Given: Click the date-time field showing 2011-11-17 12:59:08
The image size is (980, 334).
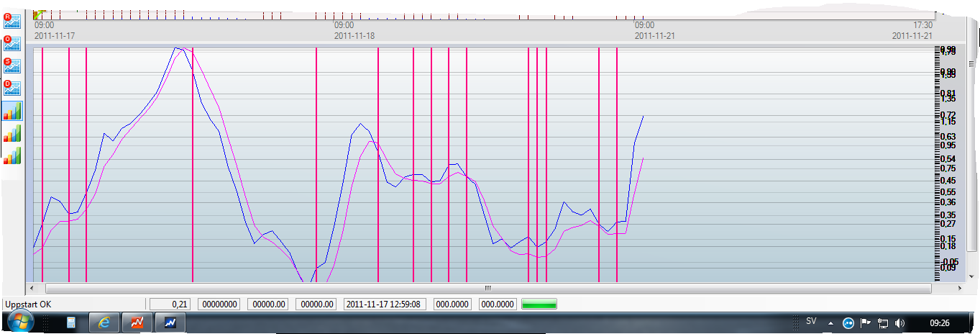Looking at the screenshot, I should pyautogui.click(x=383, y=304).
